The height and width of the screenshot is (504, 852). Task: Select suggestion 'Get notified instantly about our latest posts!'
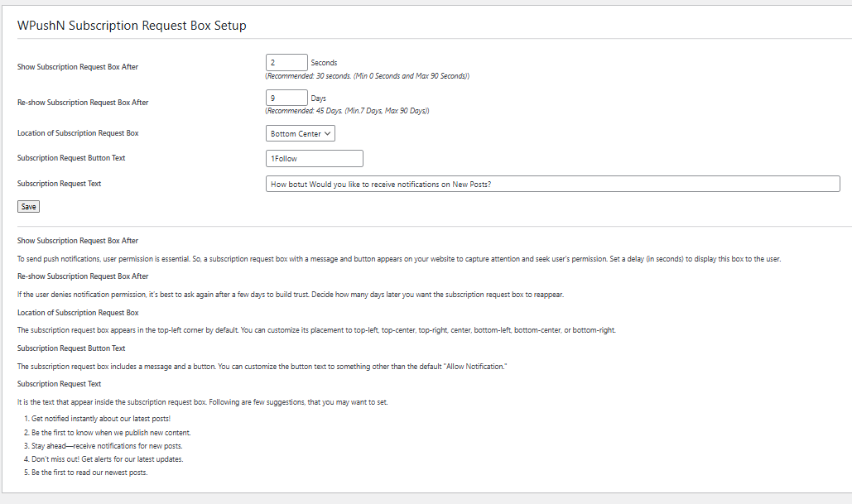coord(101,419)
